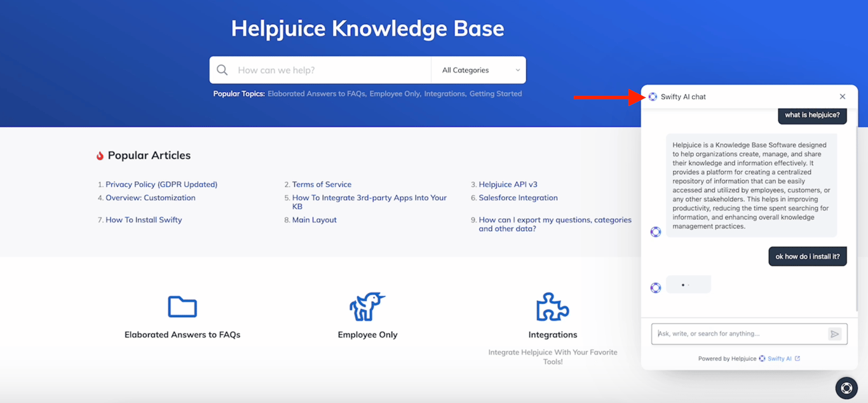Click the 'ok how do i install it?' message
Screen dimensions: 868x403
[x=808, y=257]
